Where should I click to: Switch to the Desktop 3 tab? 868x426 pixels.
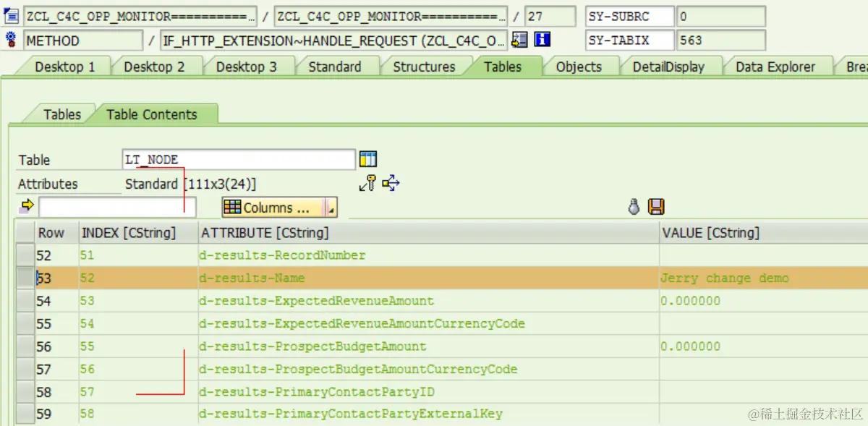[x=246, y=67]
